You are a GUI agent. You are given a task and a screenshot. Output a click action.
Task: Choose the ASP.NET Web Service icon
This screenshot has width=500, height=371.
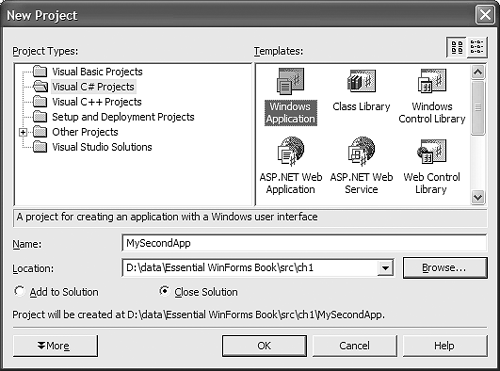pos(361,151)
